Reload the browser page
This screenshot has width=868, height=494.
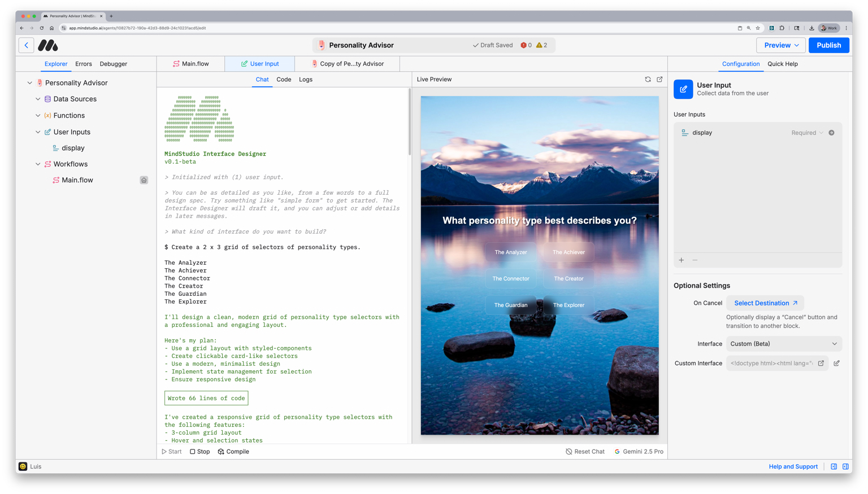pyautogui.click(x=42, y=28)
